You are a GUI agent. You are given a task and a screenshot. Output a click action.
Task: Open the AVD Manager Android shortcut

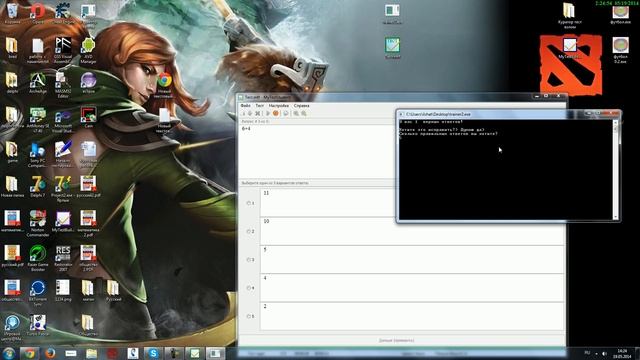coord(88,51)
